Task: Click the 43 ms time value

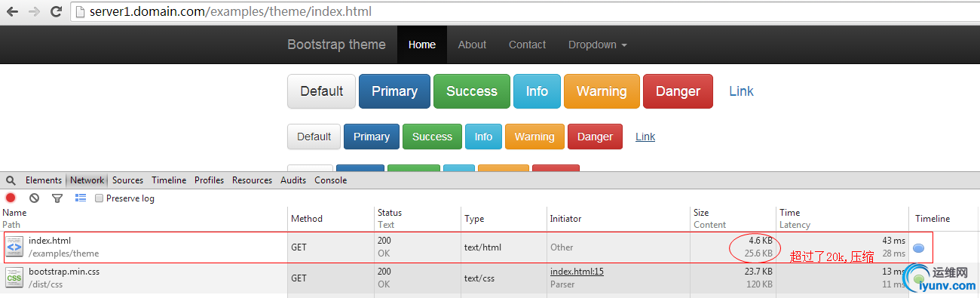Action: [x=893, y=241]
